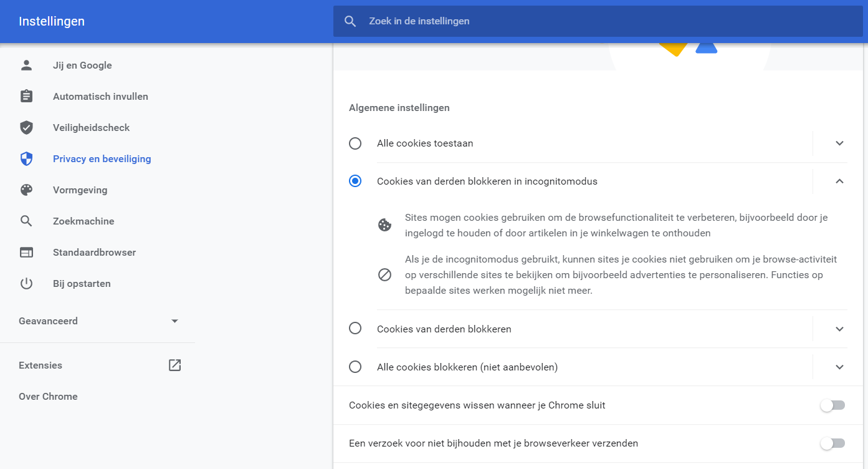The height and width of the screenshot is (469, 868).
Task: Click the cookie icon in the expanded description
Action: (385, 225)
